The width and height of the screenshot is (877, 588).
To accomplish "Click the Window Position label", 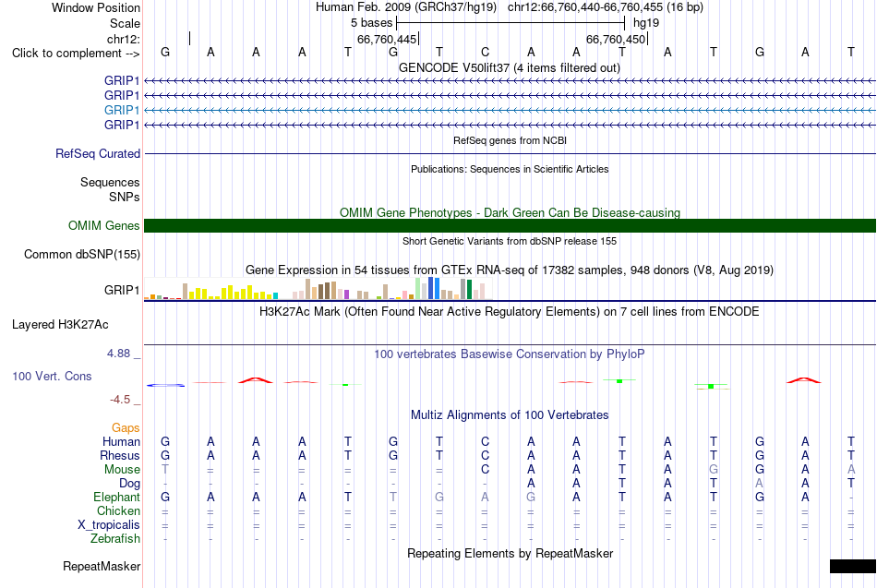I will [96, 7].
